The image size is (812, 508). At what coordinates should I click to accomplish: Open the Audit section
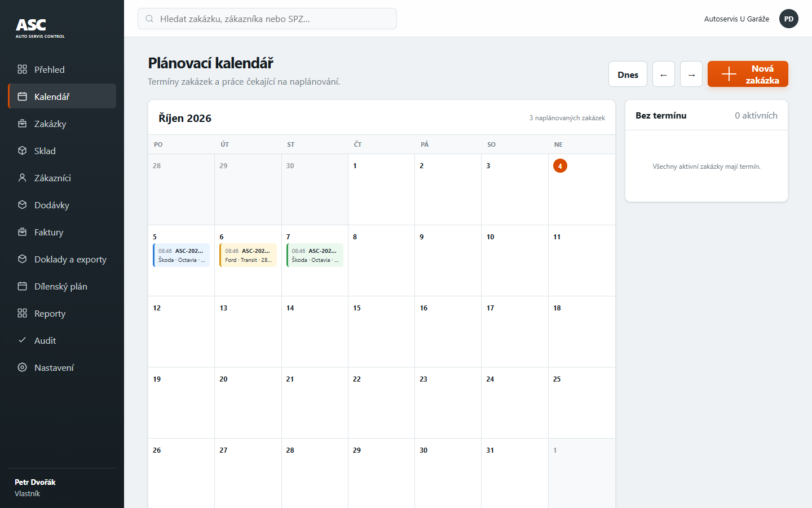[62, 340]
